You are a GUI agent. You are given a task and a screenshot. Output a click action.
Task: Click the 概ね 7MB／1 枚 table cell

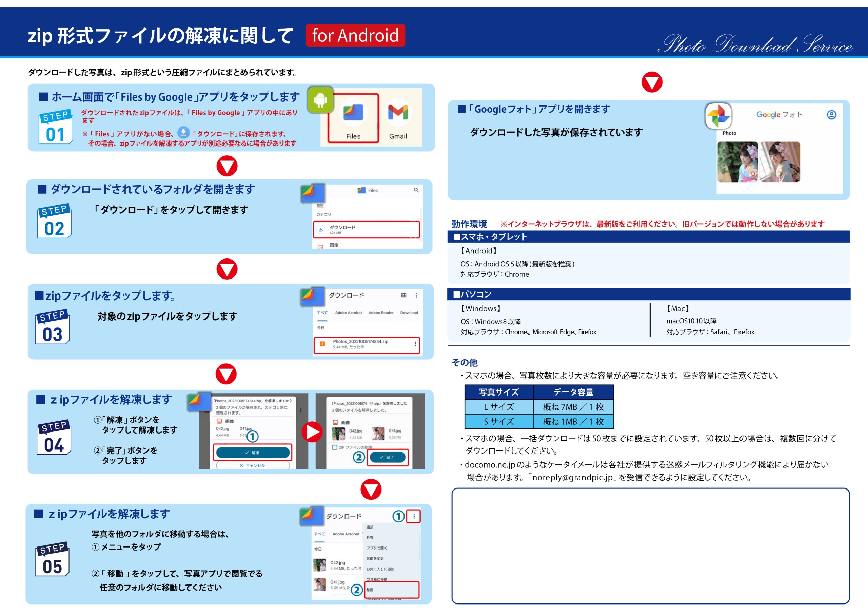coord(573,407)
